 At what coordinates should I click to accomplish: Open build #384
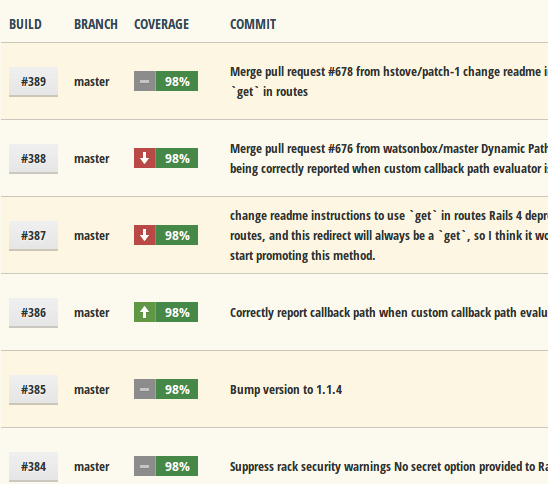pyautogui.click(x=34, y=467)
